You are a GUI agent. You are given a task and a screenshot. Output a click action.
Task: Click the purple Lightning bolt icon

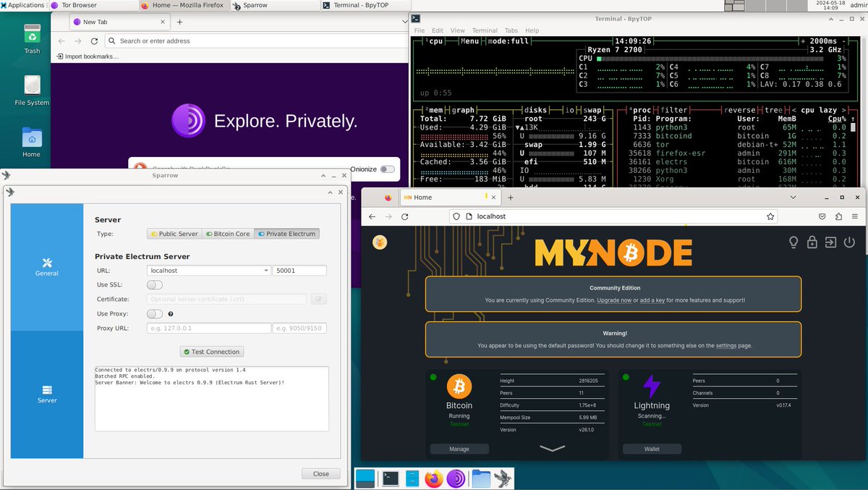(x=652, y=386)
